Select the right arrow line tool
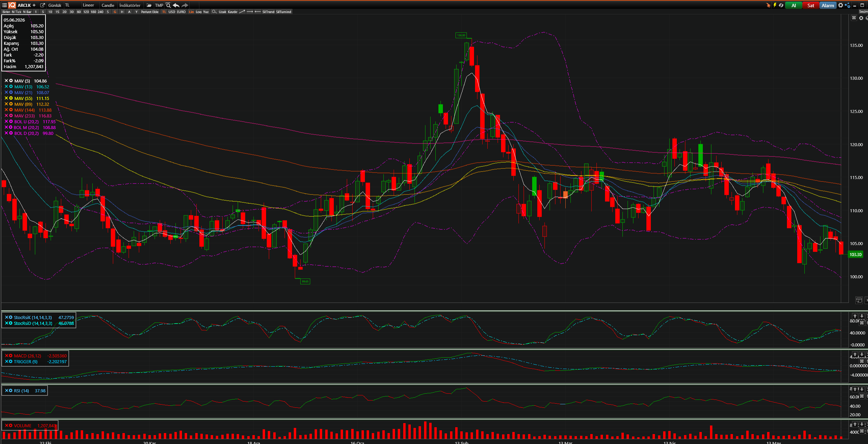This screenshot has height=444, width=868. 250,12
